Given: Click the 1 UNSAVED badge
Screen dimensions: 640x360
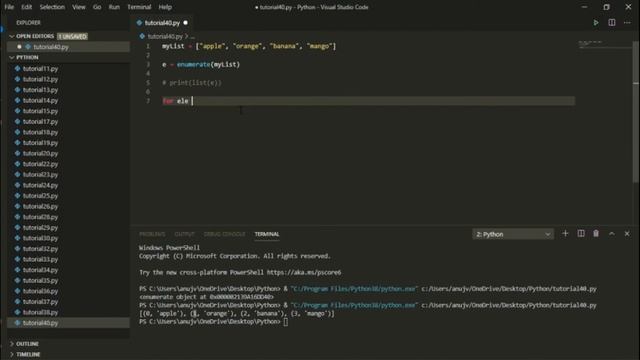Looking at the screenshot, I should coord(72,36).
